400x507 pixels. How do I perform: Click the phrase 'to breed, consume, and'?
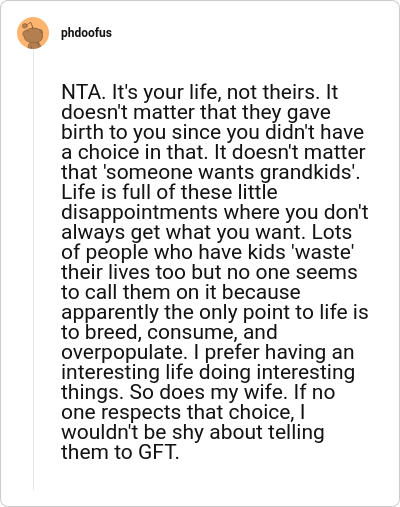(169, 332)
